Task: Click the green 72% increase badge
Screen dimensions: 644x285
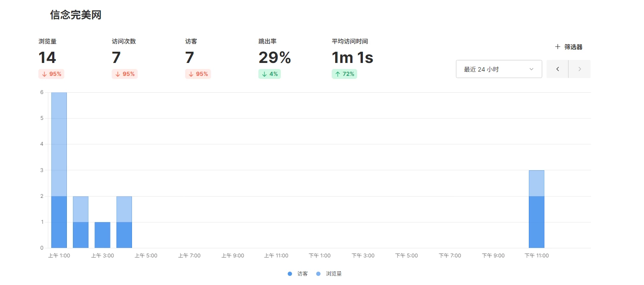Action: pos(344,74)
